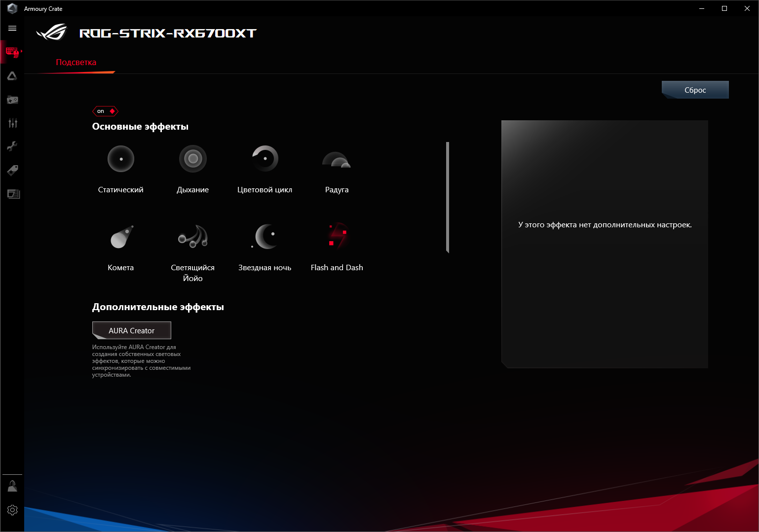759x532 pixels.
Task: Launch AURA Creator
Action: point(132,330)
